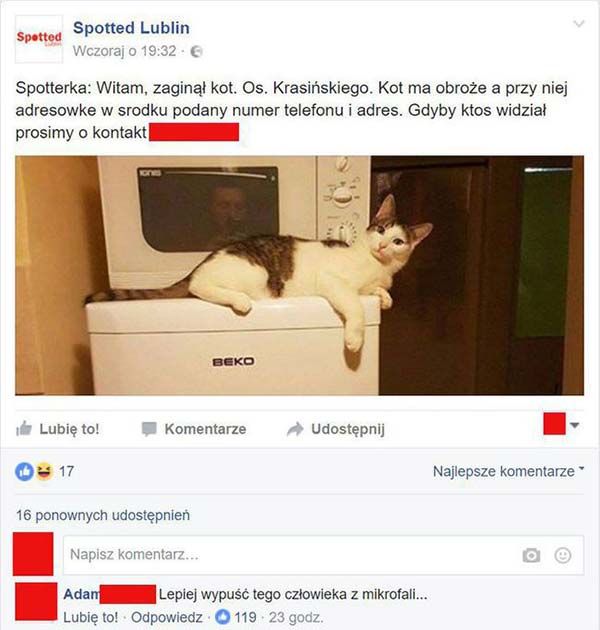This screenshot has width=600, height=630.
Task: Like Adam's comment with Lubię to!
Action: tap(91, 617)
